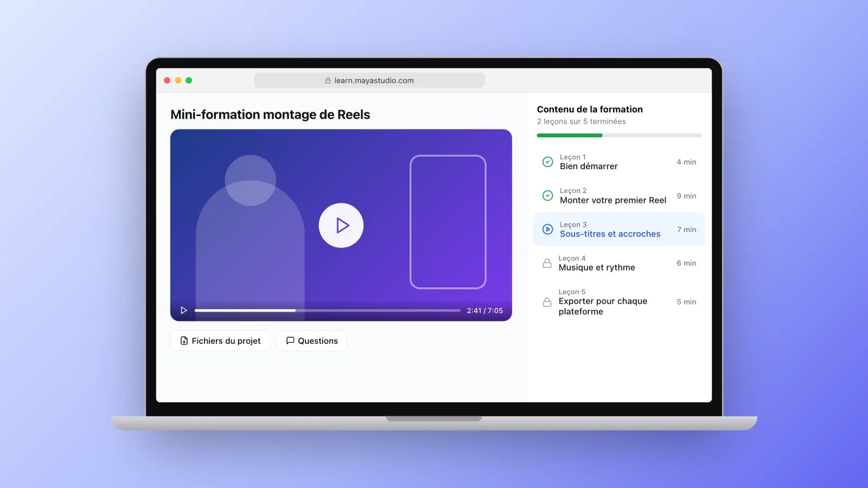Click the red close window button
Viewport: 868px width, 488px height.
click(167, 80)
